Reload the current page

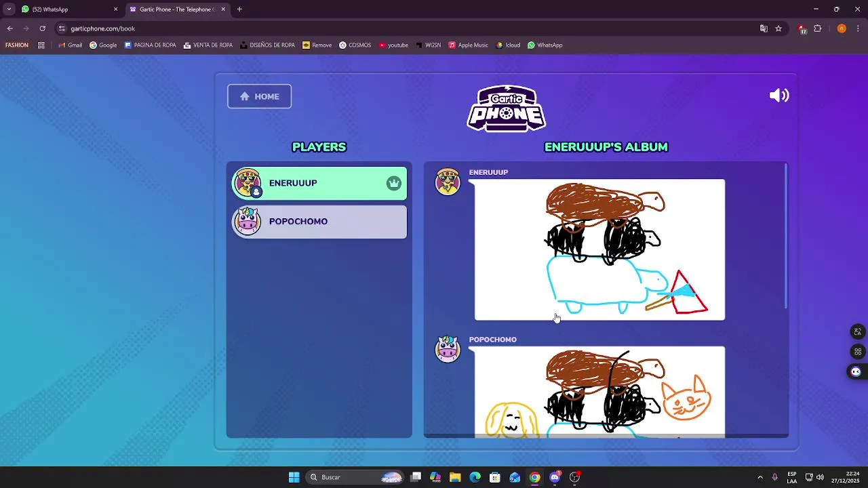(42, 28)
